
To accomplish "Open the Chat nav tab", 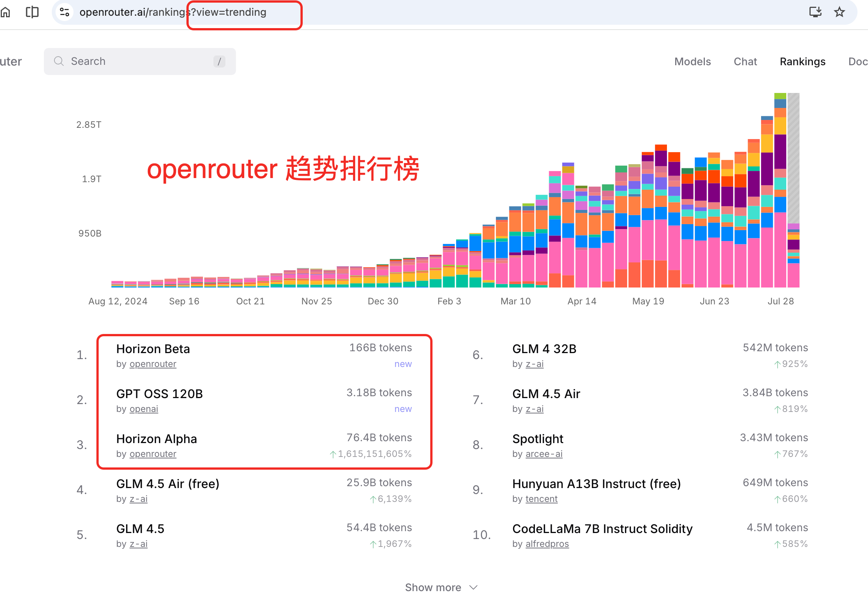I will tap(745, 61).
